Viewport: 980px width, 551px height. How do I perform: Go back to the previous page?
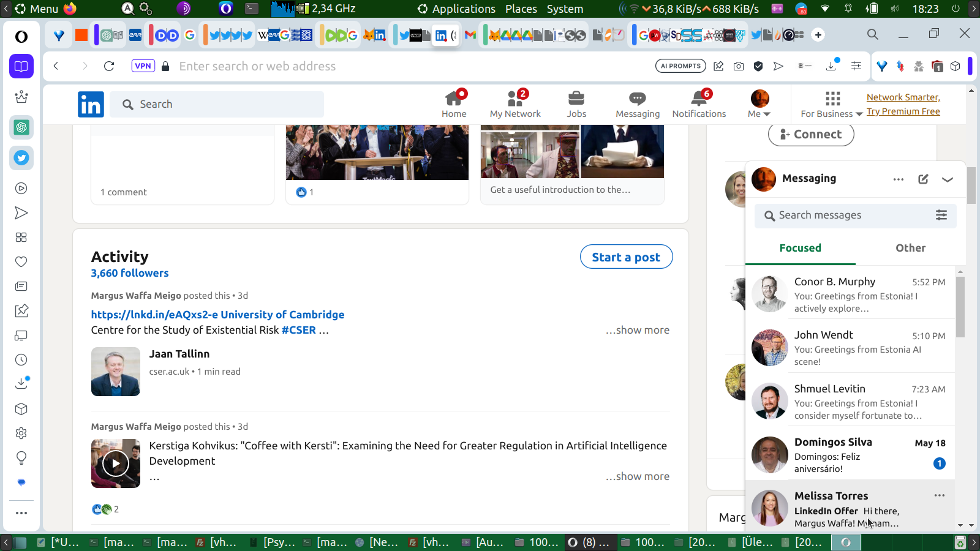(56, 66)
